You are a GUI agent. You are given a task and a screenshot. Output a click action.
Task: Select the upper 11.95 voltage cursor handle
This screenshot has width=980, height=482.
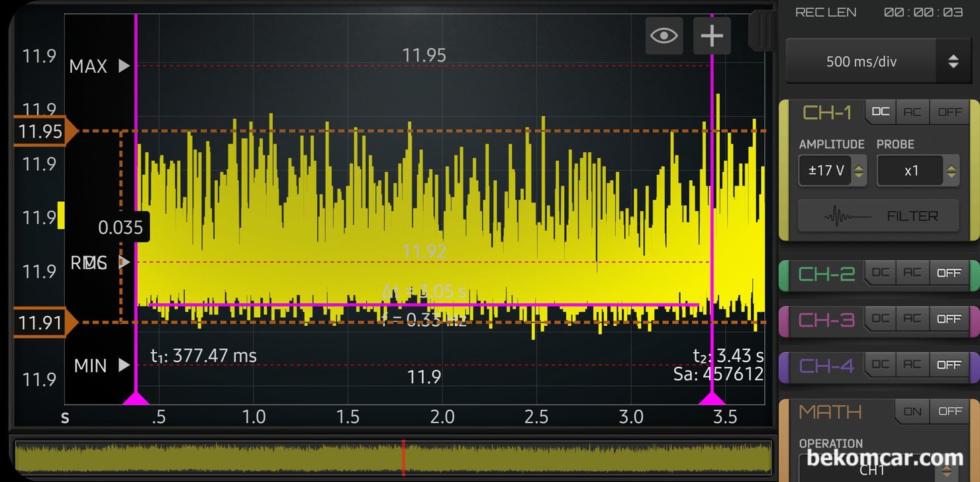tap(44, 131)
